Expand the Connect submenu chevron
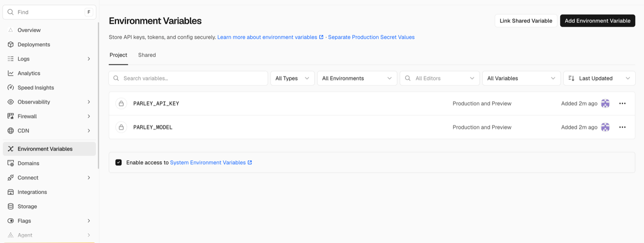Viewport: 644px width, 243px height. point(89,178)
